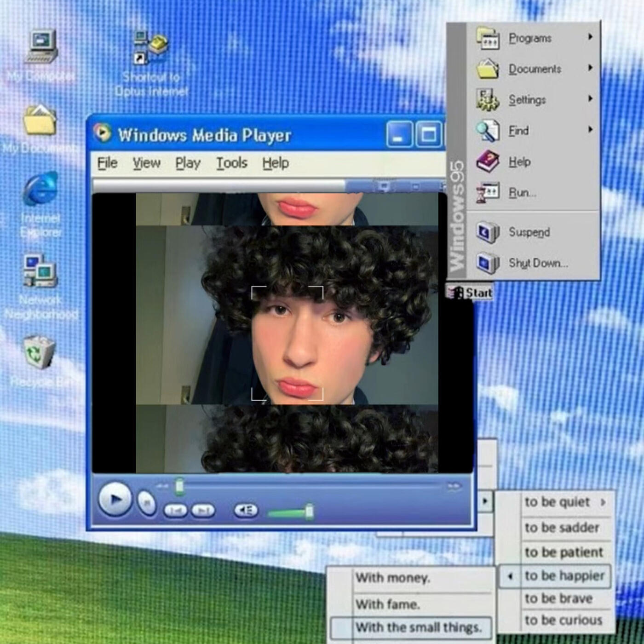Click the video display in Media Player
Viewport: 644px width, 644px height.
tap(282, 332)
